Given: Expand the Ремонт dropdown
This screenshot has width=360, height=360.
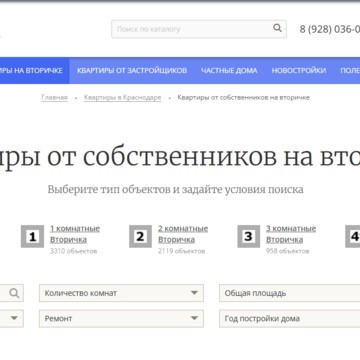Looking at the screenshot, I should tap(121, 318).
